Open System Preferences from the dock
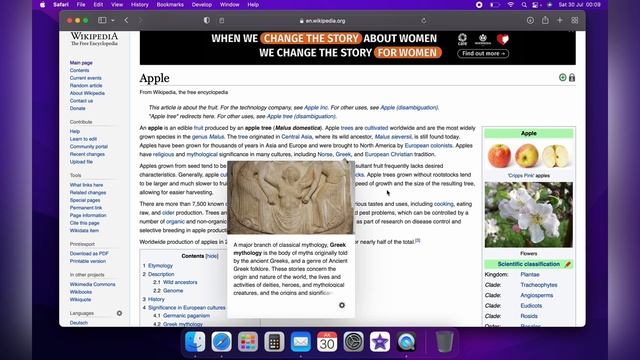This screenshot has height=360, width=640. click(353, 342)
